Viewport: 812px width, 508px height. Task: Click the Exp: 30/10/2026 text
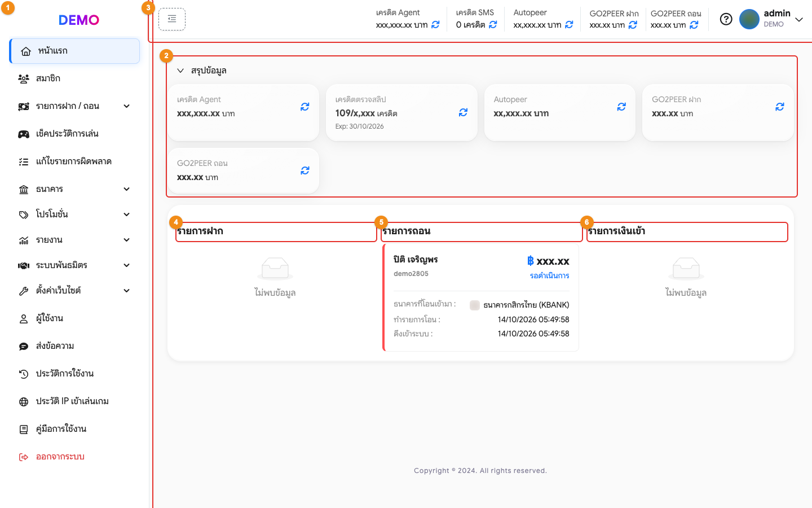[360, 126]
